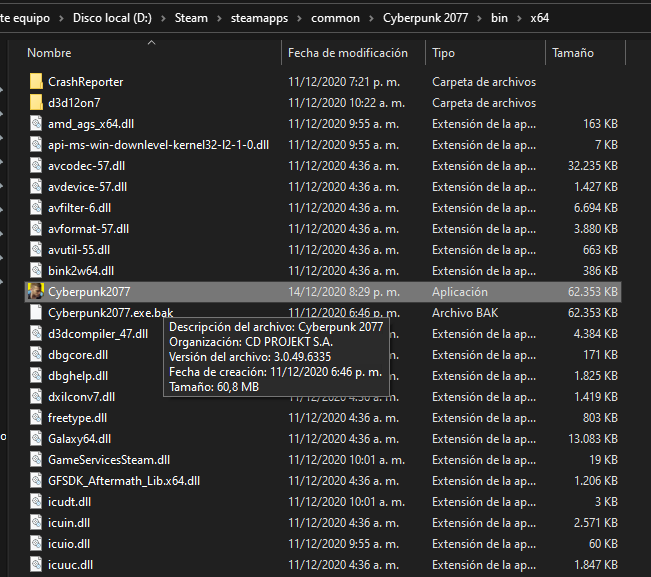Click the 1.847 KB size cell

(595, 565)
